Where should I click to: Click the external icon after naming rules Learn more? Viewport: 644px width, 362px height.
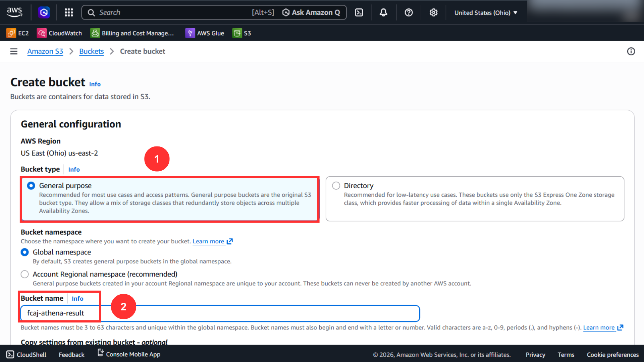coord(620,327)
